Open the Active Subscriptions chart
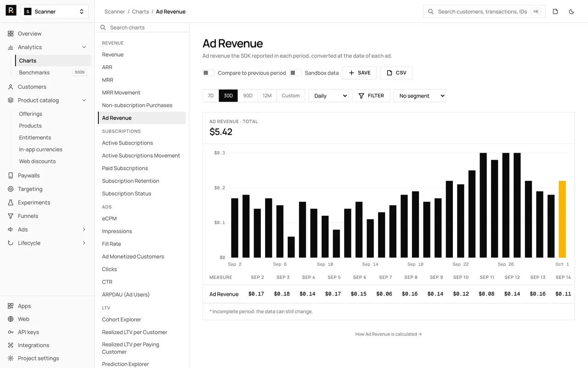588x368 pixels. (142, 143)
